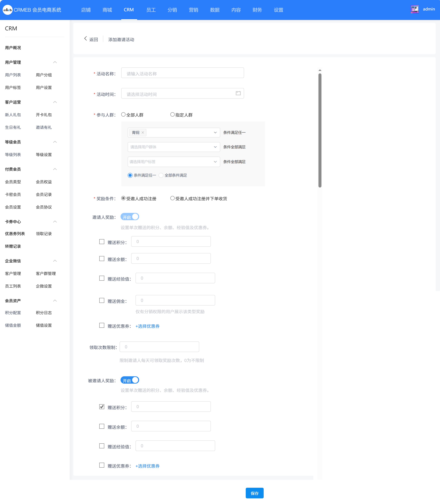Click the CRMEB logo icon
This screenshot has width=440, height=504.
point(7,10)
